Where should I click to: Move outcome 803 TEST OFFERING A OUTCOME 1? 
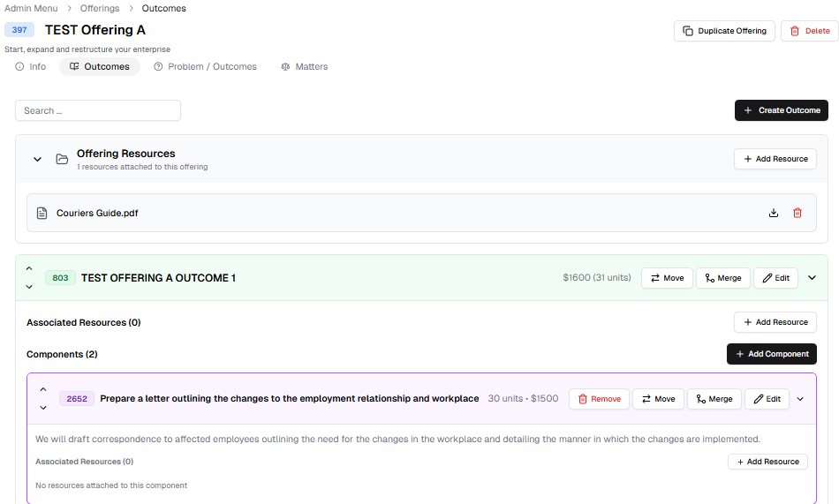click(x=668, y=278)
